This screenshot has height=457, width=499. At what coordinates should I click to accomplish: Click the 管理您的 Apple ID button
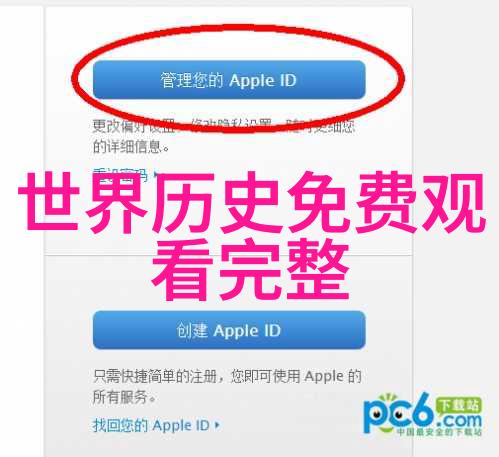(229, 80)
